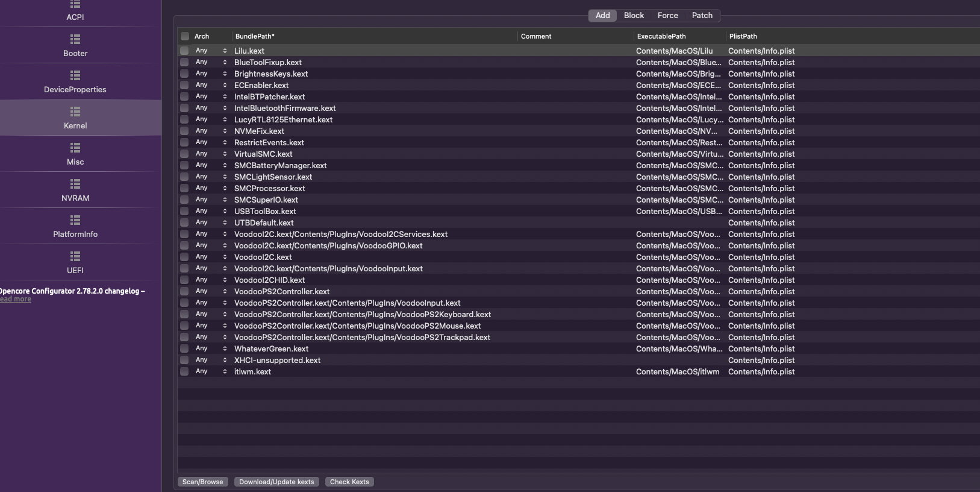Open the UEFI section icon
Viewport: 980px width, 492px height.
tap(75, 257)
